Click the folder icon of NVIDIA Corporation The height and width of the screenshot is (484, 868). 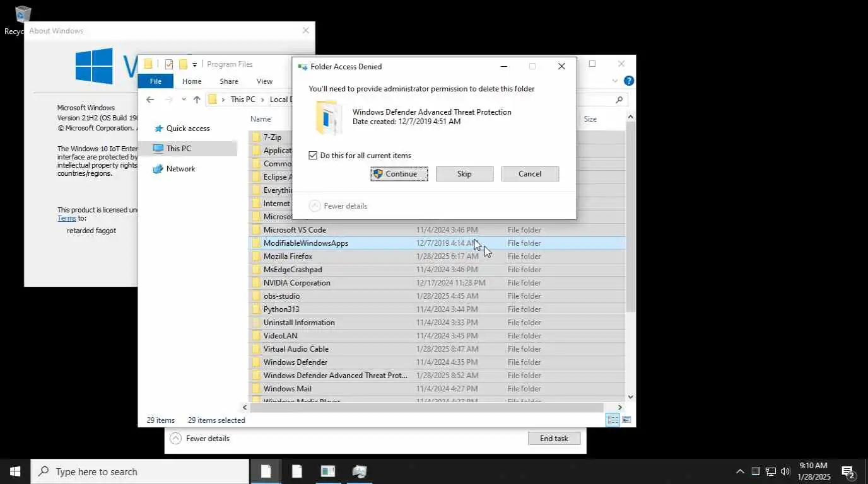[x=256, y=283]
